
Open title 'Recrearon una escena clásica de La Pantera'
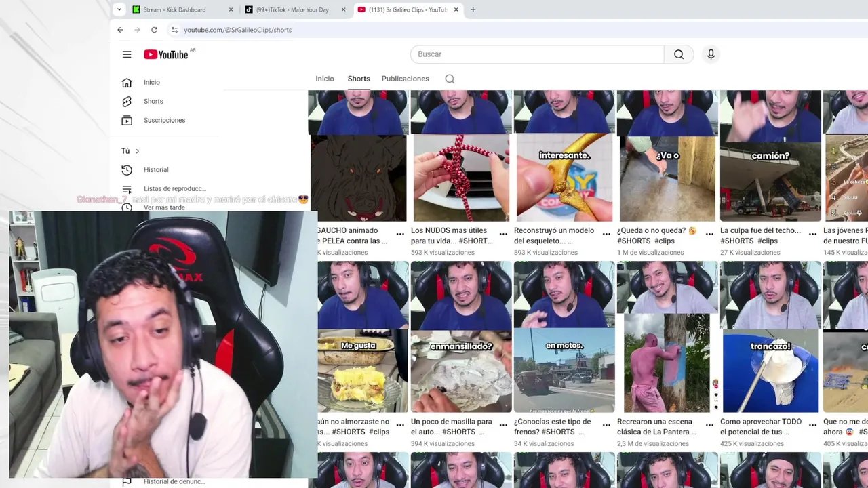click(x=657, y=427)
